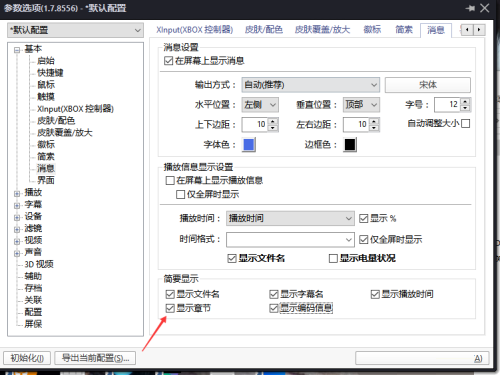This screenshot has width=500, height=375.
Task: Click the 左右边距 input field
Action: point(356,125)
